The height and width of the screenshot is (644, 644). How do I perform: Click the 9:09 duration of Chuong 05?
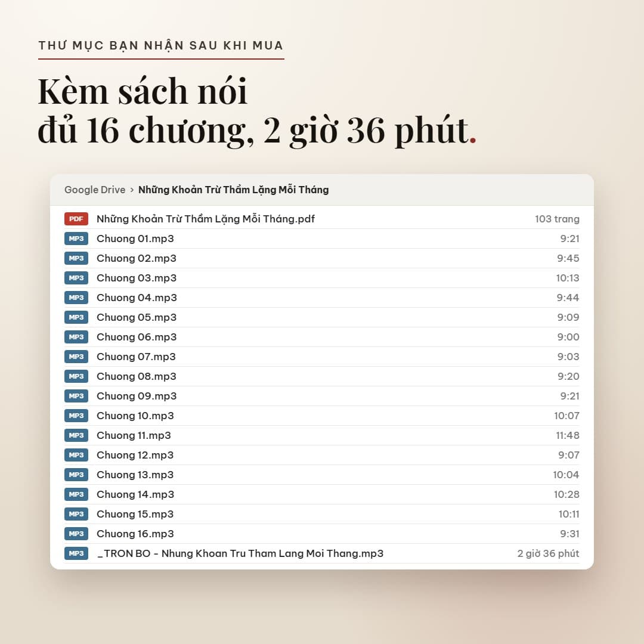[568, 318]
